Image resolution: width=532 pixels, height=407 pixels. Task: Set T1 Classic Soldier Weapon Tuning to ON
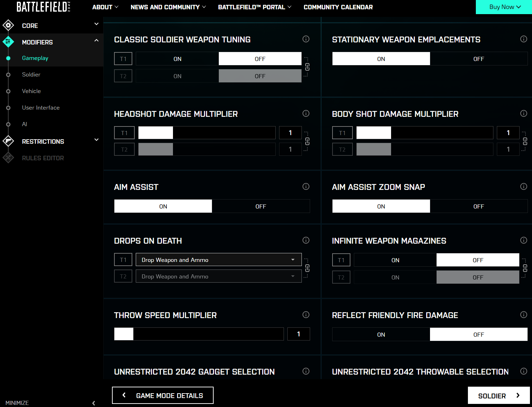coord(177,59)
